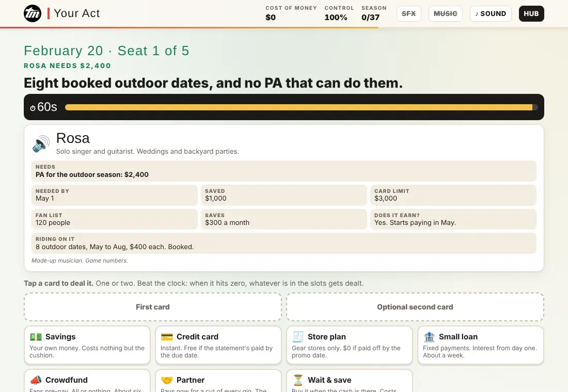Toggle the SFX sound effects button
The width and height of the screenshot is (568, 392).
point(408,14)
